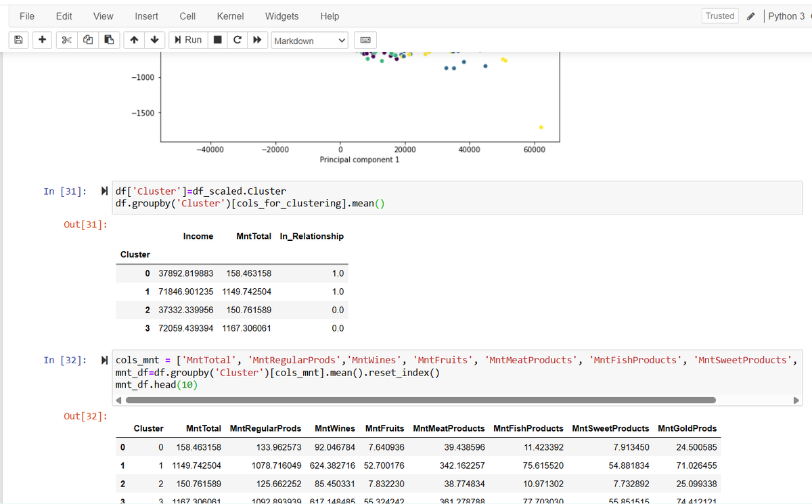Viewport: 812px width, 504px height.
Task: Open the Edit menu
Action: [64, 16]
